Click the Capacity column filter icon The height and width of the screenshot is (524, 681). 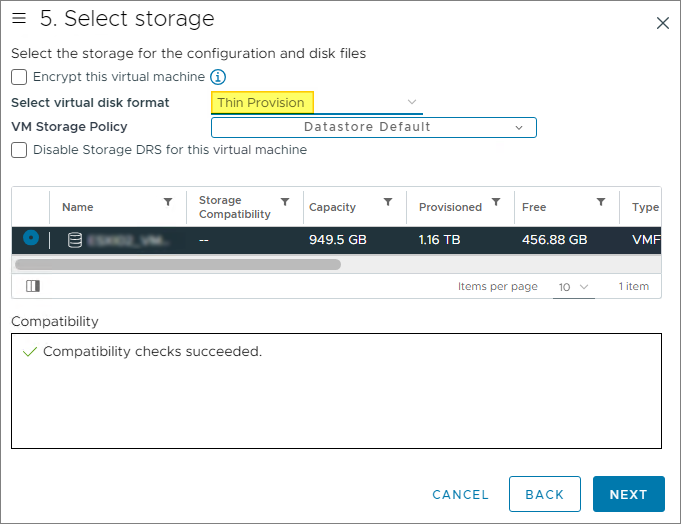point(388,202)
